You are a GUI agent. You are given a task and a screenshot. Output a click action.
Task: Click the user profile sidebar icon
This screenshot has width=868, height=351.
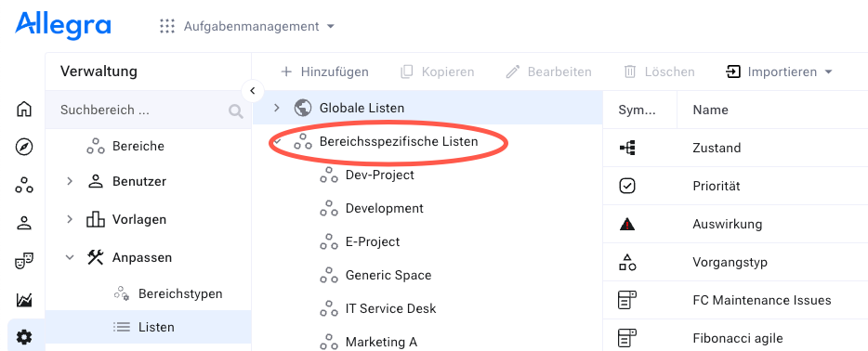point(24,223)
